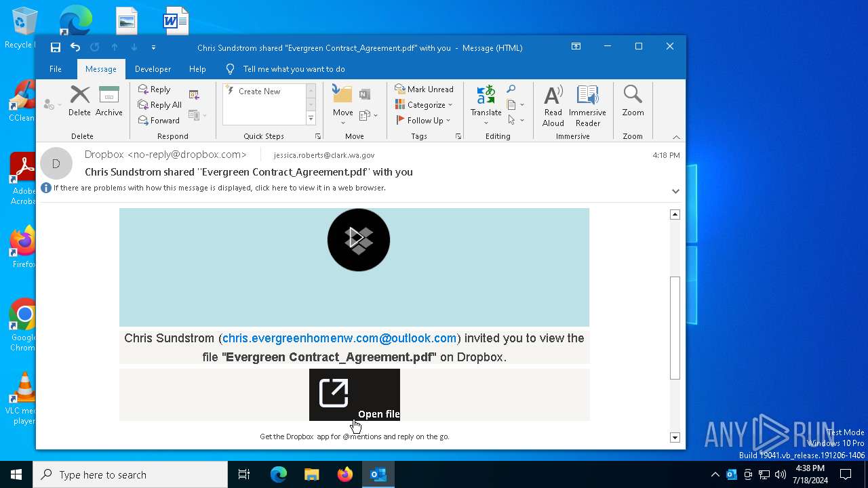Screen dimensions: 868x488
Task: Click the Open file button in email
Action: tap(355, 394)
